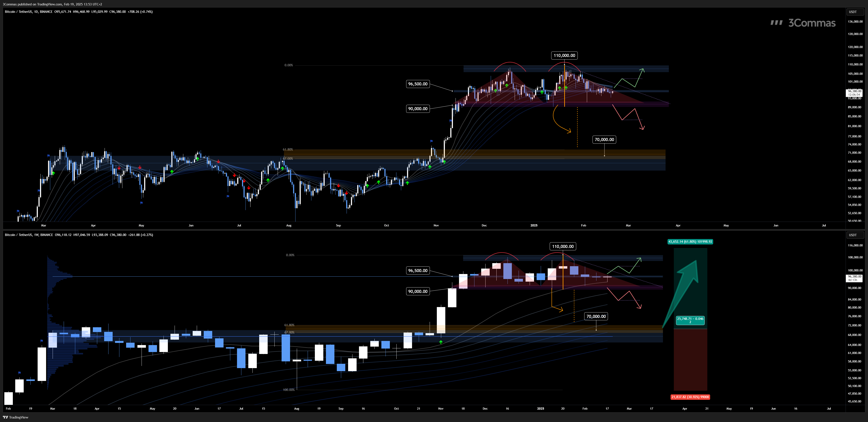
Task: Select the 110,000.00 callout on the weekly chart
Action: click(563, 247)
